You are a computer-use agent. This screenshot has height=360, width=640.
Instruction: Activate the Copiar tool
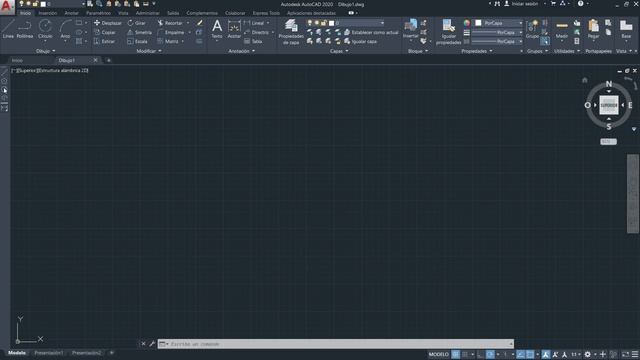tap(105, 32)
